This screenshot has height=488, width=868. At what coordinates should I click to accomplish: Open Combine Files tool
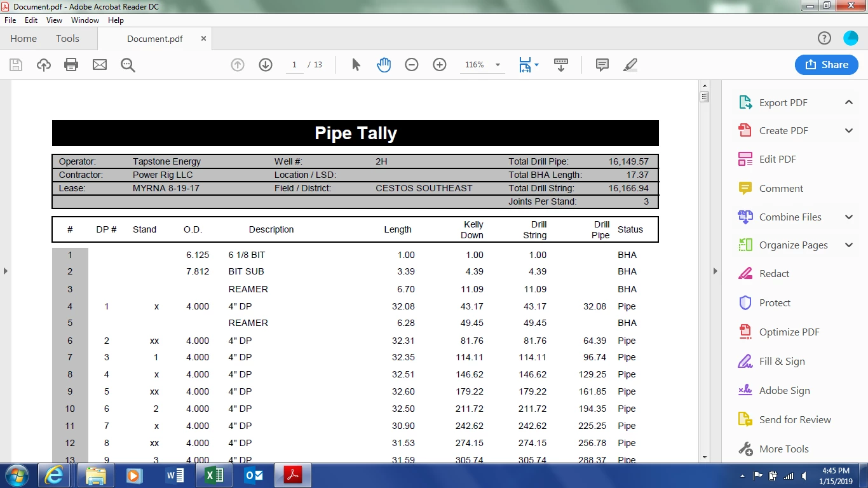coord(790,217)
